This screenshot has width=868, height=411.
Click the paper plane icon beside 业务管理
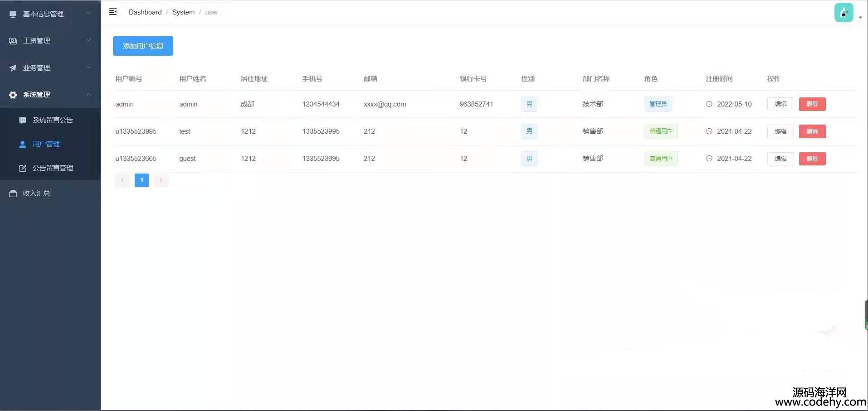(13, 68)
